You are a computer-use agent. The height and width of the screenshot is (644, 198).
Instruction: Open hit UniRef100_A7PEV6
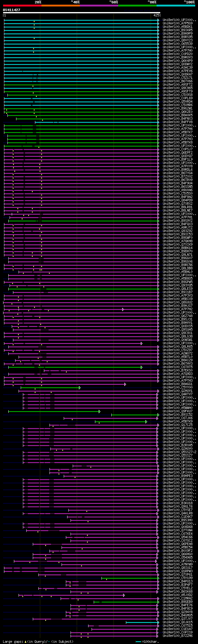(x=178, y=71)
